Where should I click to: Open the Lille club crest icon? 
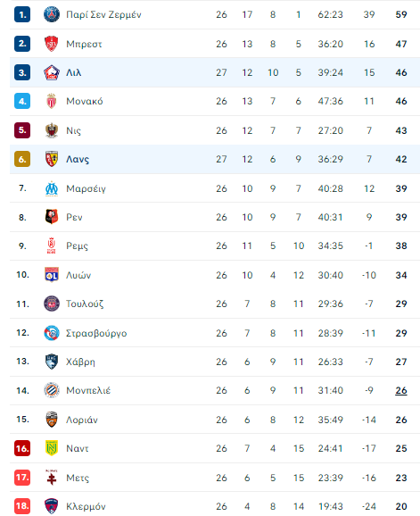coord(52,72)
